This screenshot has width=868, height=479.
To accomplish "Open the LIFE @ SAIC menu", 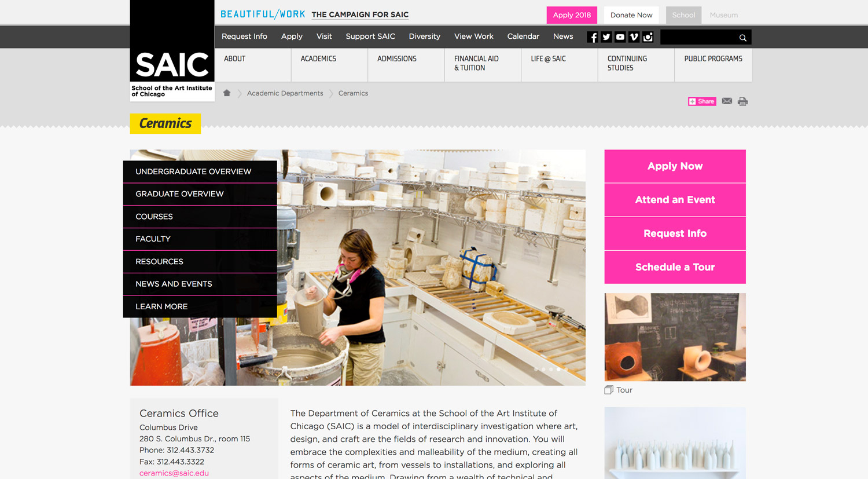I will 547,58.
